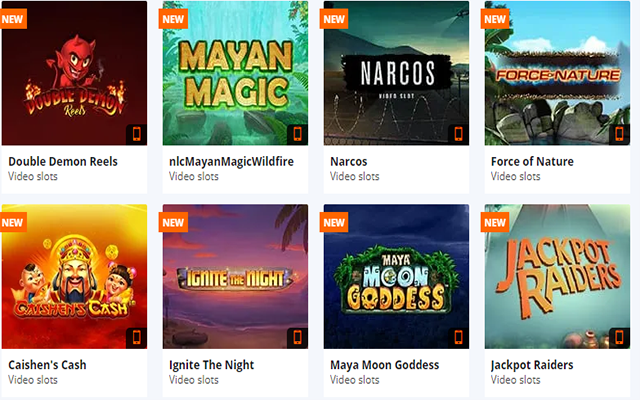Open the Ignite The Night title link
This screenshot has height=400, width=640.
211,364
